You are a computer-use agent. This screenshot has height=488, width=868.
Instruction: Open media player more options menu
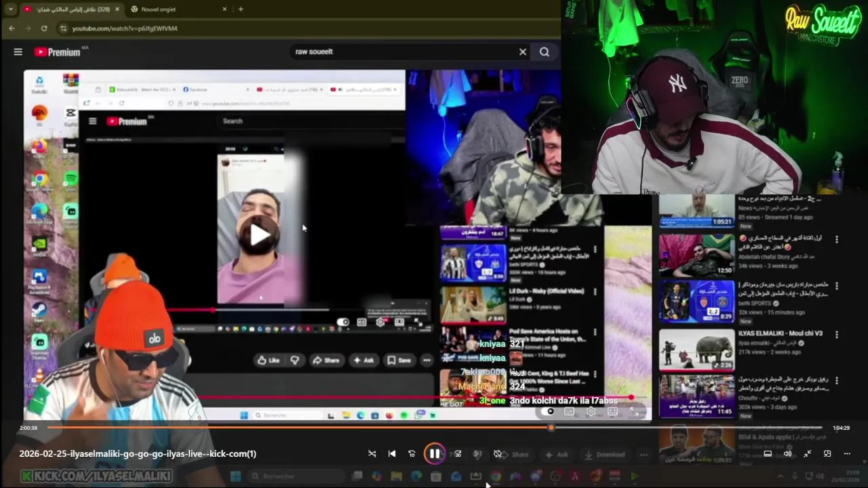847,454
